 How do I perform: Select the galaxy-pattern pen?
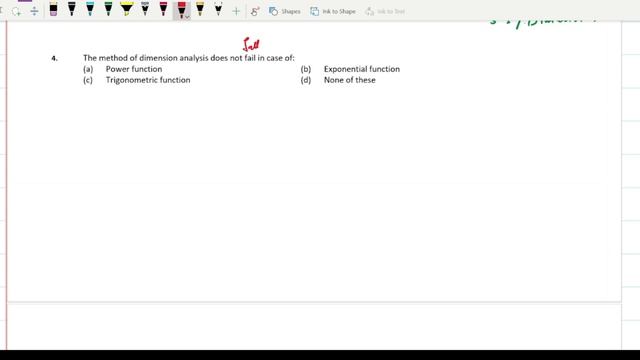coord(145,9)
